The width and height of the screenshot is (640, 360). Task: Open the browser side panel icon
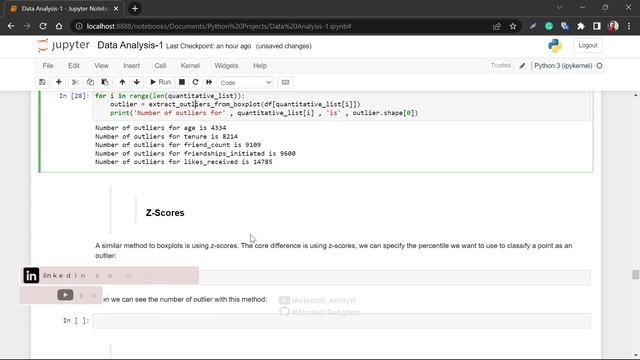pos(597,26)
